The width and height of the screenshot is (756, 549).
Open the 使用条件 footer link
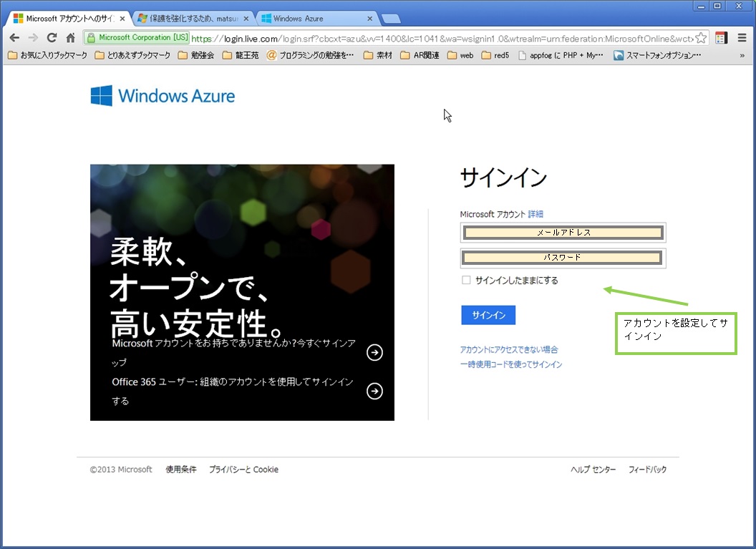(181, 470)
